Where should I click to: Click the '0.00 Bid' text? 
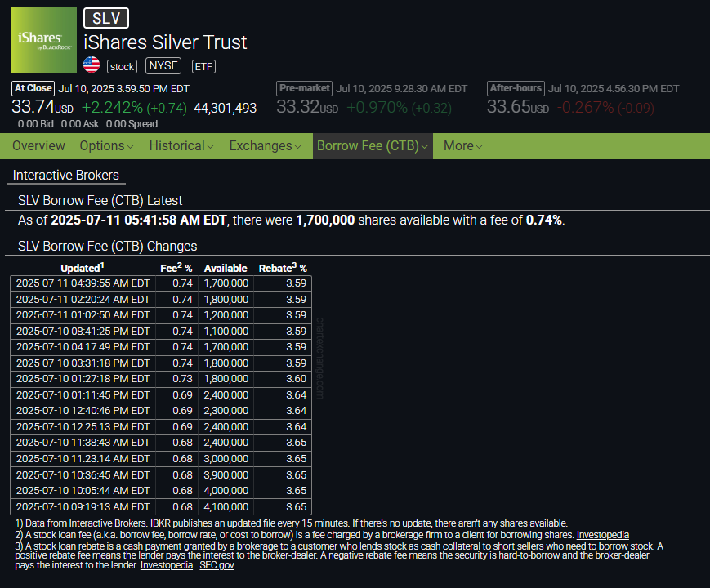[x=35, y=124]
